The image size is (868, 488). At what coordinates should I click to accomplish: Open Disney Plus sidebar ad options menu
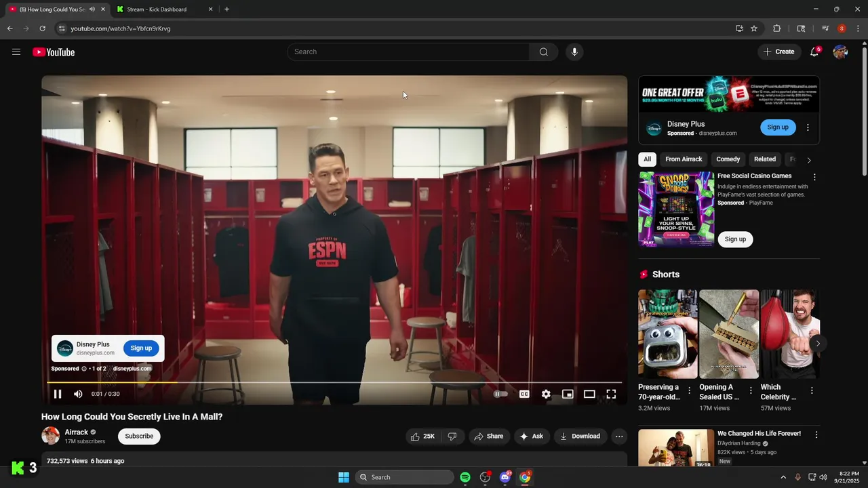point(808,127)
